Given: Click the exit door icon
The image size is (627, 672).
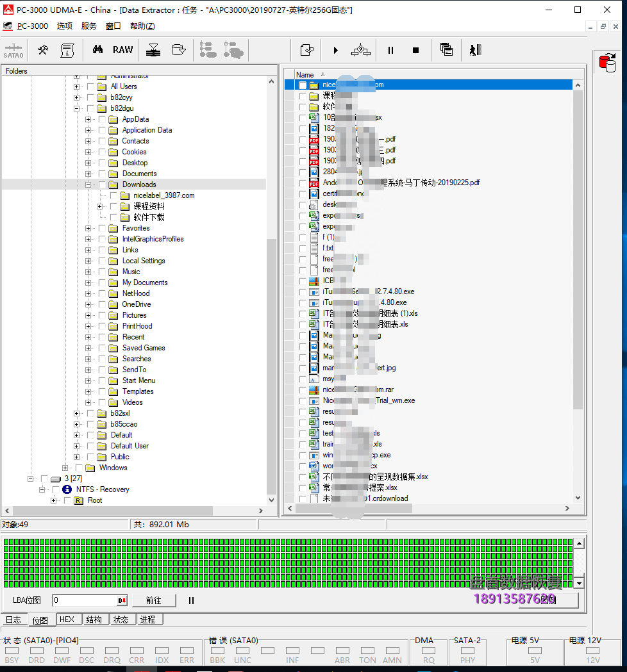Looking at the screenshot, I should click(476, 50).
